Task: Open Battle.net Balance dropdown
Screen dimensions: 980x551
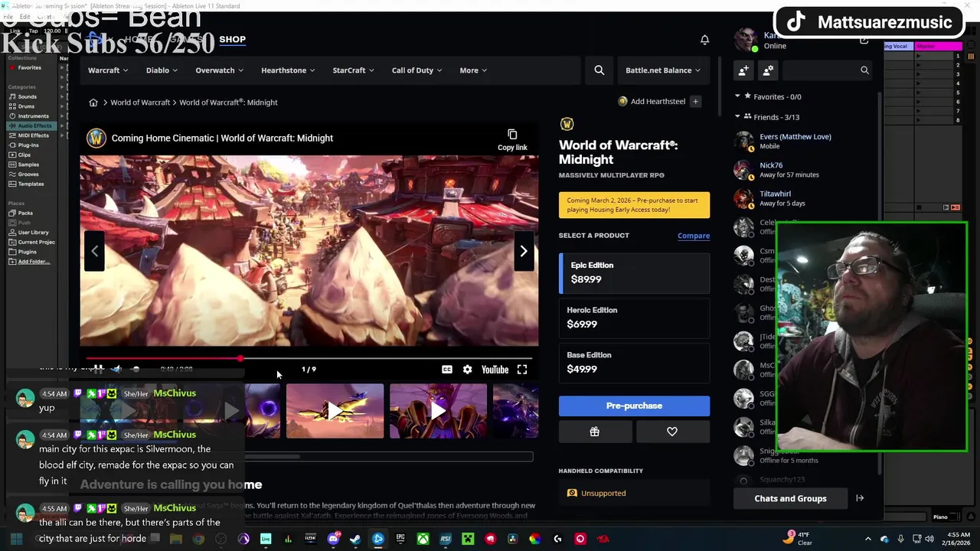Action: click(663, 70)
